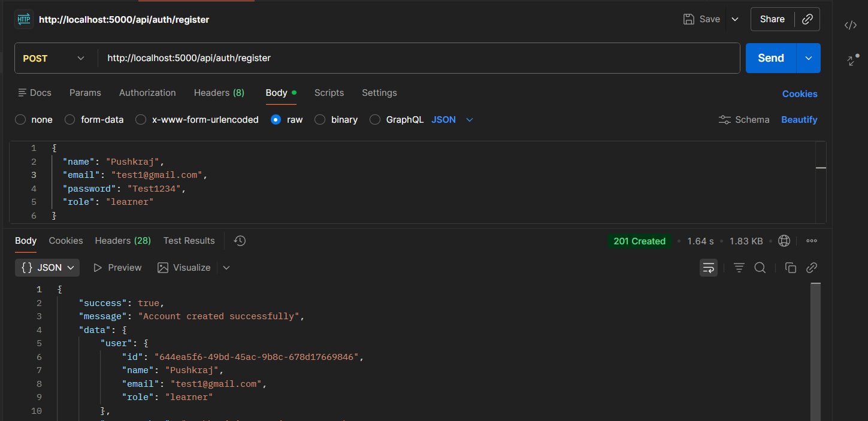Choose the GraphQL body type radio
The height and width of the screenshot is (421, 868).
tap(375, 120)
